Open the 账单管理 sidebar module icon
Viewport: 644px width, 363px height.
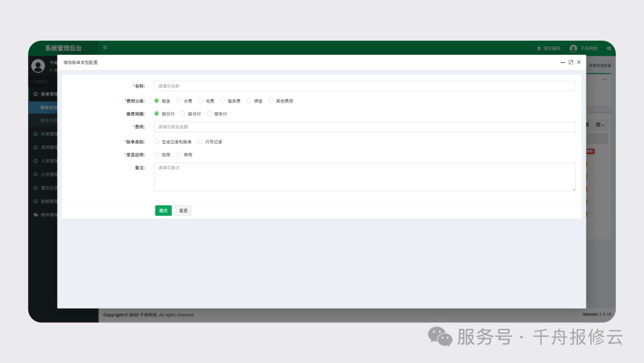pyautogui.click(x=36, y=94)
